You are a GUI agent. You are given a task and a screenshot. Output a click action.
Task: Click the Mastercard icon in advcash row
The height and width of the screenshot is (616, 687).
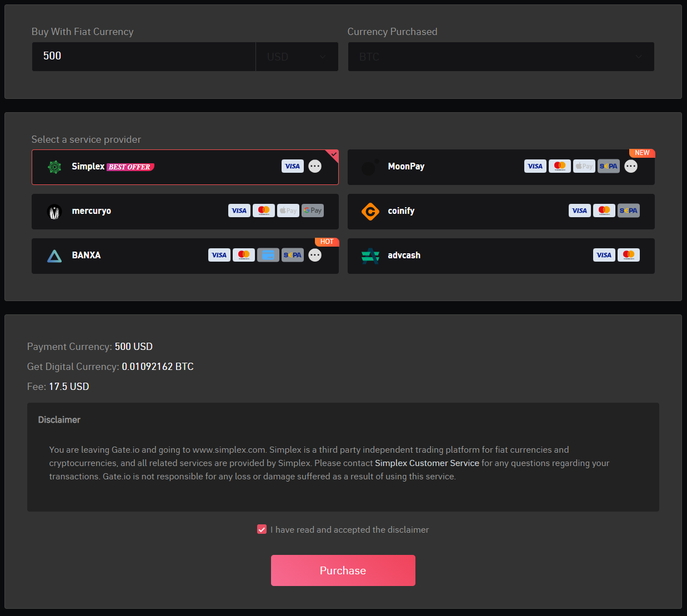pyautogui.click(x=629, y=255)
